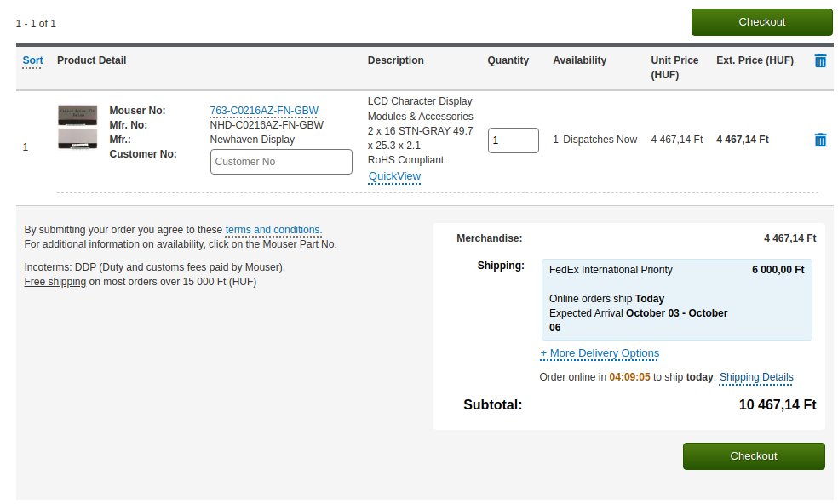The image size is (838, 504).
Task: Expand More Delivery Options
Action: (x=600, y=353)
